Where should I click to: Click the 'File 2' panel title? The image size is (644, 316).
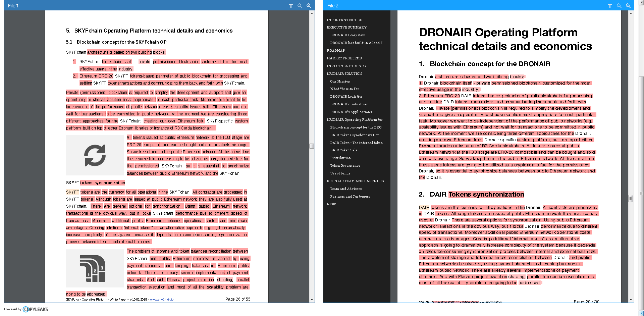333,6
